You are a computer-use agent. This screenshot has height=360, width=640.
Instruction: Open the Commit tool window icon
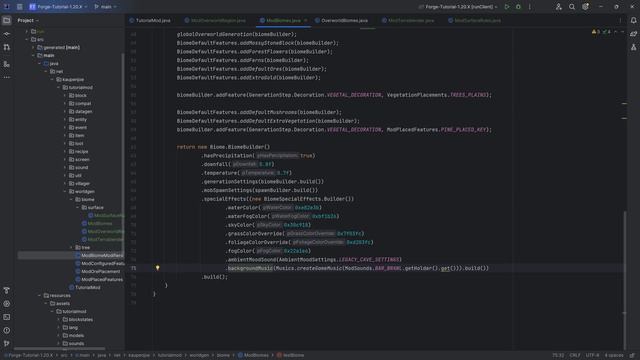7,34
